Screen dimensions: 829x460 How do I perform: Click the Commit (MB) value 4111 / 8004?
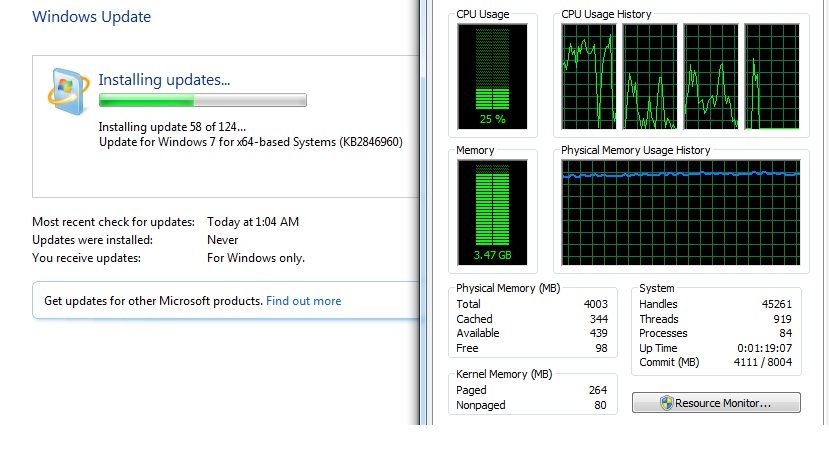[763, 362]
